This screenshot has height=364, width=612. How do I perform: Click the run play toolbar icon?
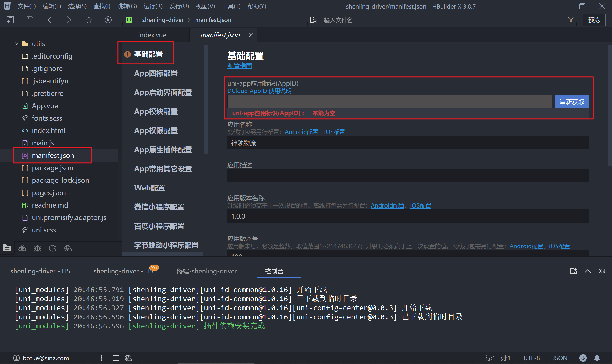pyautogui.click(x=108, y=20)
